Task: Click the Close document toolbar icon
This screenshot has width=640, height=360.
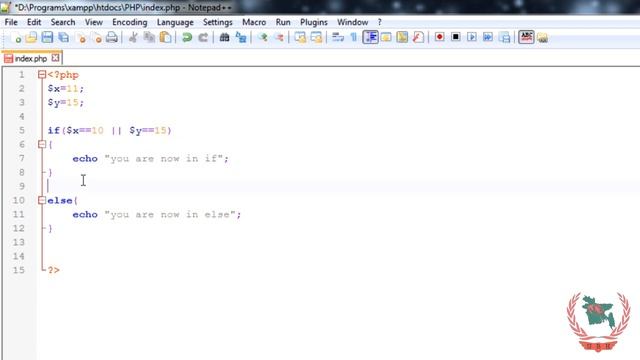Action: pyautogui.click(x=81, y=38)
